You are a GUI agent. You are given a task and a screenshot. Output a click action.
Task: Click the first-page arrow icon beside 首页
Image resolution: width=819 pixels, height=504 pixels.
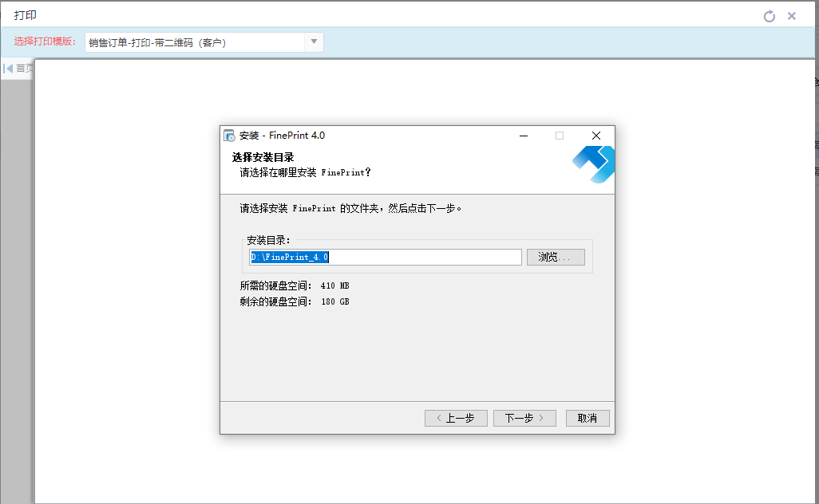point(8,69)
